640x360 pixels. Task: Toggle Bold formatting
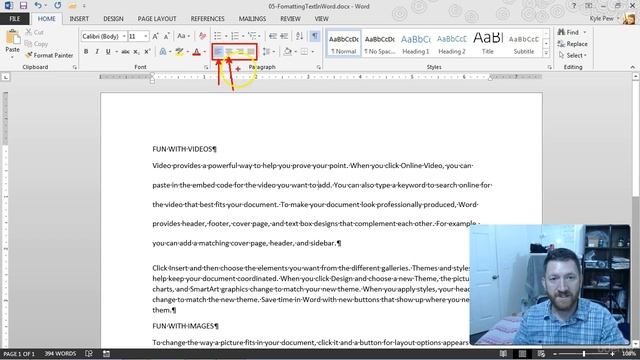click(86, 52)
